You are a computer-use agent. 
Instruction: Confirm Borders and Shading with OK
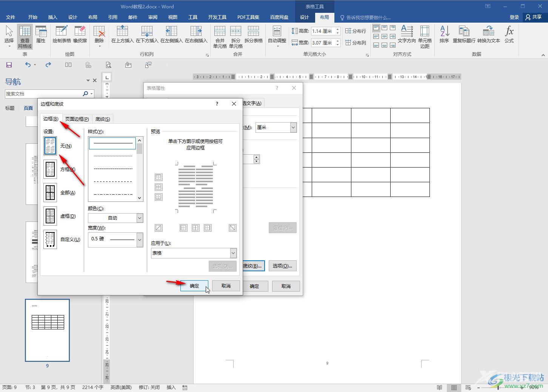point(194,286)
